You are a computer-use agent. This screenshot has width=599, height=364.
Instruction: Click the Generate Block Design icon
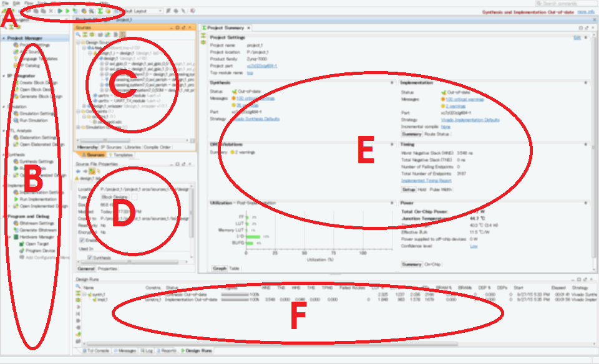pos(16,97)
